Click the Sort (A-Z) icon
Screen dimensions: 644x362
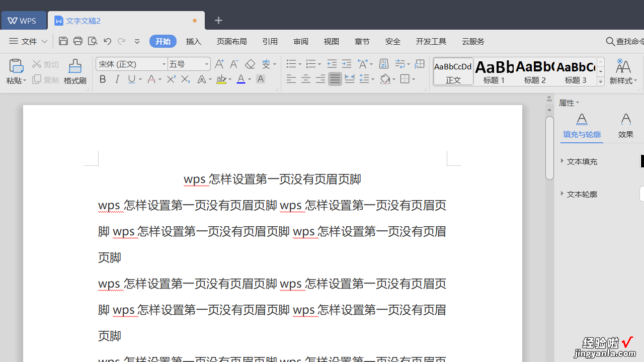(x=384, y=64)
